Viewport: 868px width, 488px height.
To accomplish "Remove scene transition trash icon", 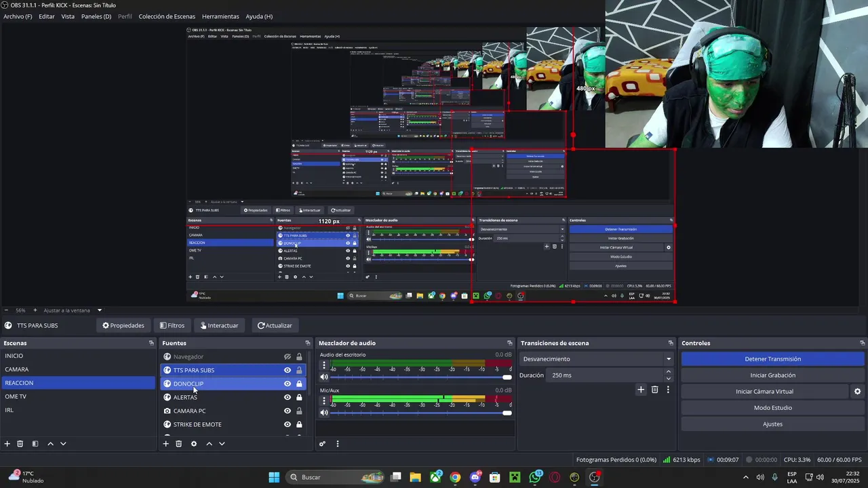I will [654, 390].
